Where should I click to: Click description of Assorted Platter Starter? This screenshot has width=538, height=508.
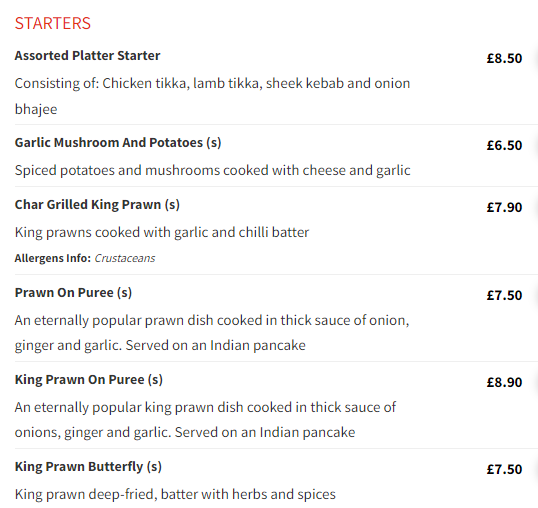tap(212, 96)
